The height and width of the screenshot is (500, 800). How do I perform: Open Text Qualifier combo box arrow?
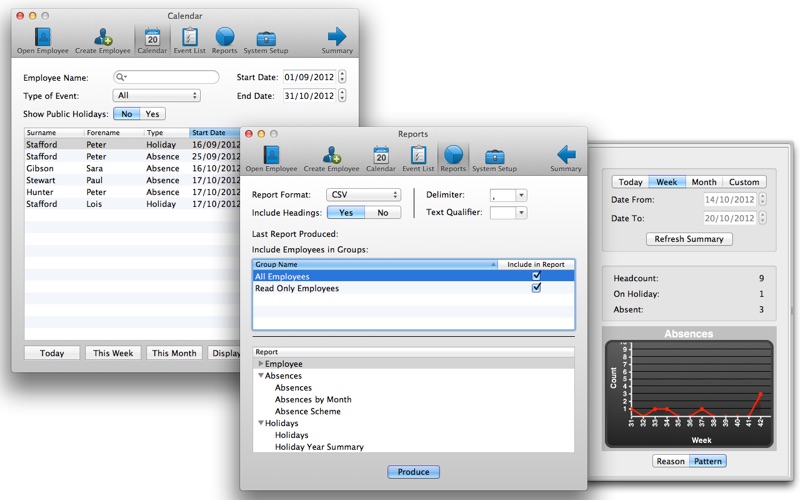[521, 213]
